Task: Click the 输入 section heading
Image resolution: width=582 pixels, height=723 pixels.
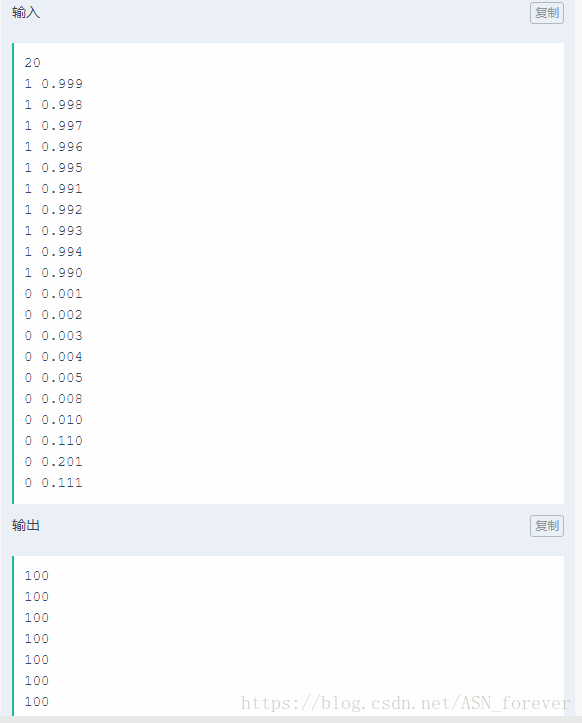Action: [26, 12]
